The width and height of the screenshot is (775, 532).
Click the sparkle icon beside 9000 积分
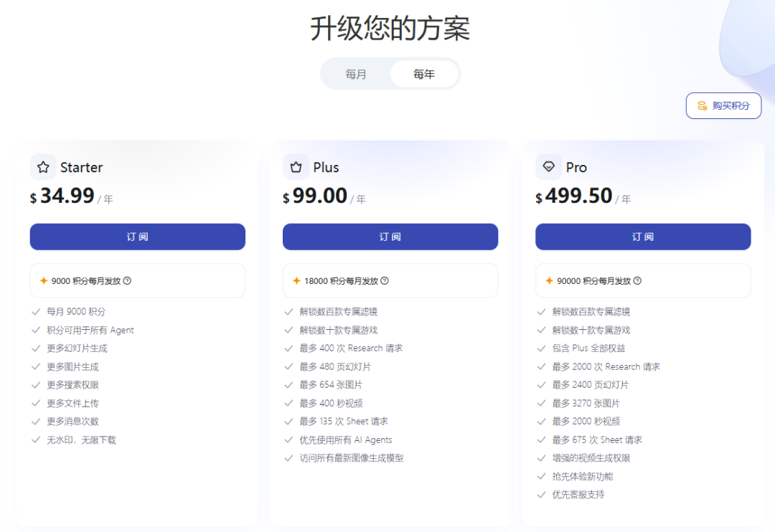pos(44,280)
